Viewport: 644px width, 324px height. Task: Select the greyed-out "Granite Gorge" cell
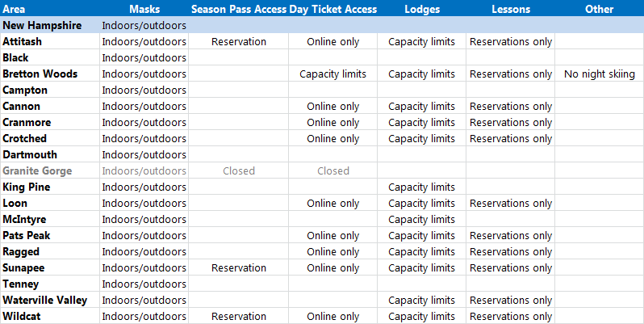coord(37,170)
